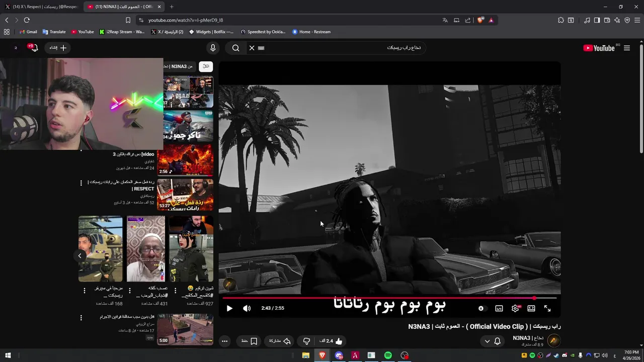Screen dimensions: 644x362
Task: Open the N3NA3 channel avatar
Action: click(x=554, y=341)
